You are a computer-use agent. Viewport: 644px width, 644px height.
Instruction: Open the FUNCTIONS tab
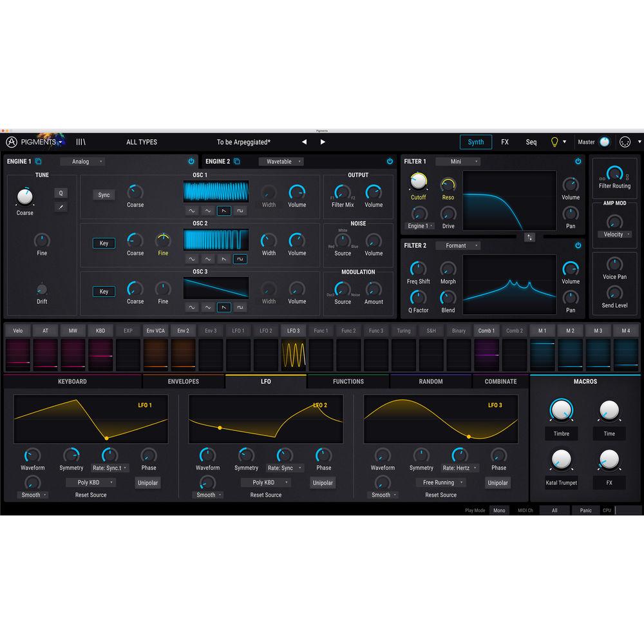(x=348, y=381)
